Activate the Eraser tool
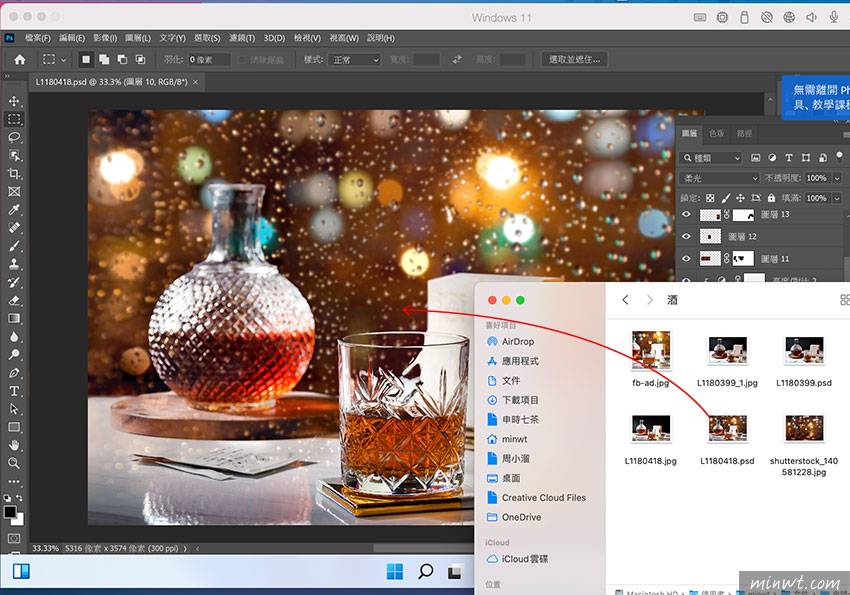The width and height of the screenshot is (850, 595). click(x=14, y=300)
